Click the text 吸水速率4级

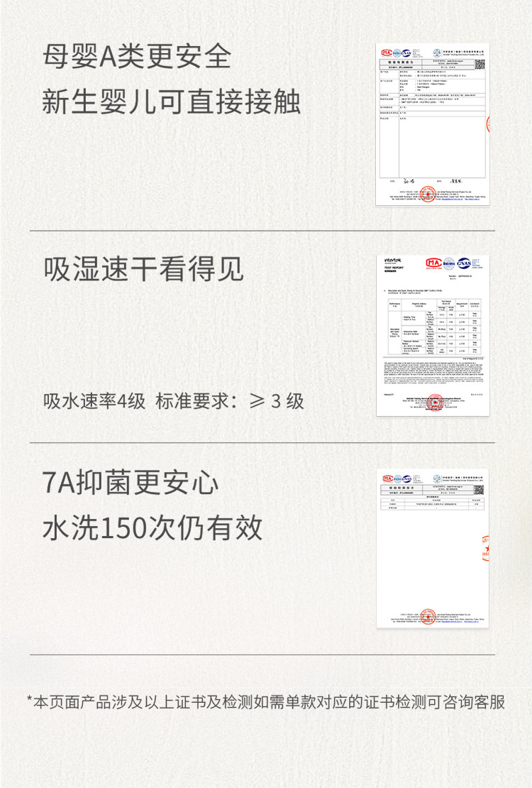(x=94, y=402)
